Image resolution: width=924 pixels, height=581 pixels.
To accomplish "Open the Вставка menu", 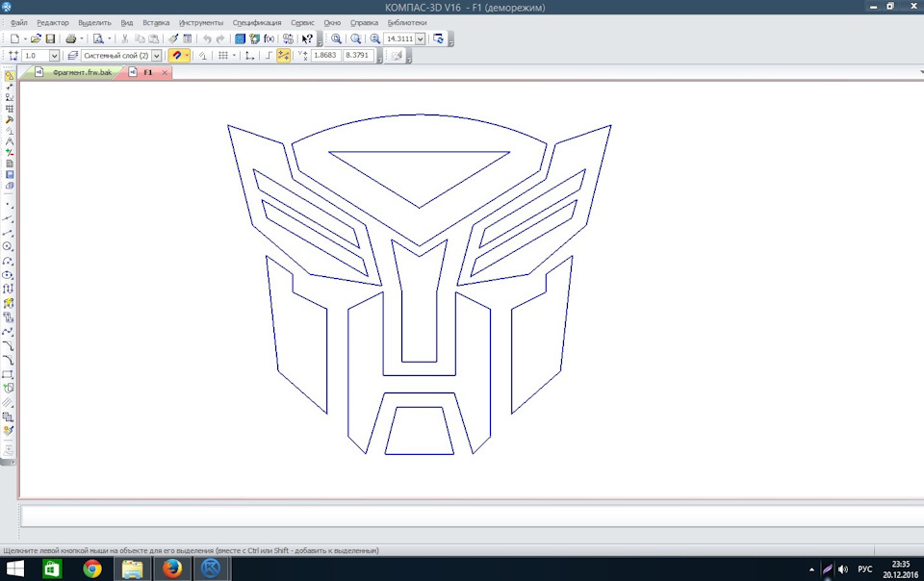I will [156, 23].
